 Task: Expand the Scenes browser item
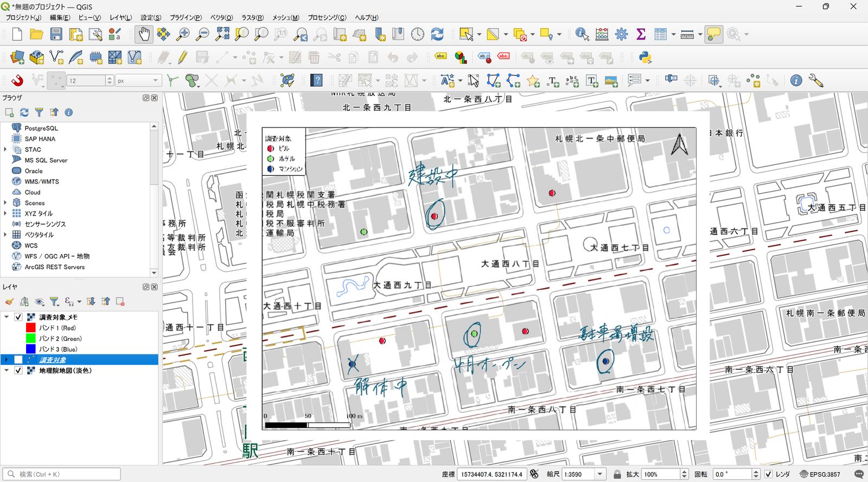pyautogui.click(x=5, y=202)
